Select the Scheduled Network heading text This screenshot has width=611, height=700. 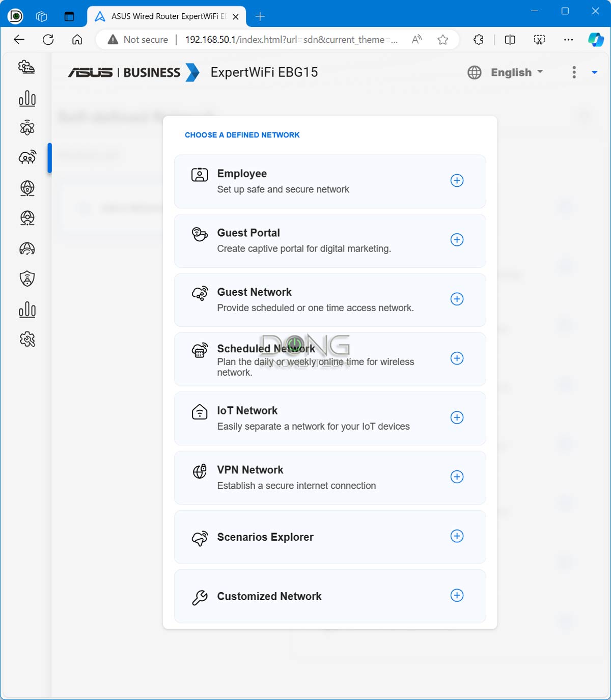tap(266, 349)
